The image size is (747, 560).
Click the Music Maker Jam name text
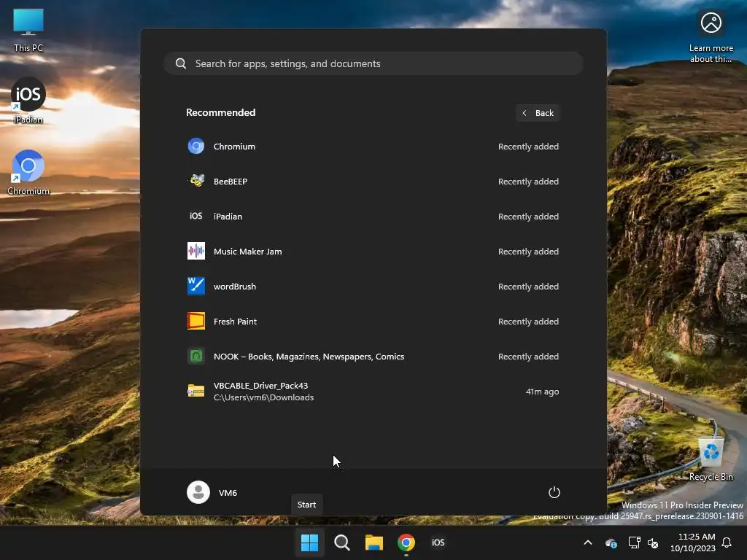pyautogui.click(x=248, y=251)
